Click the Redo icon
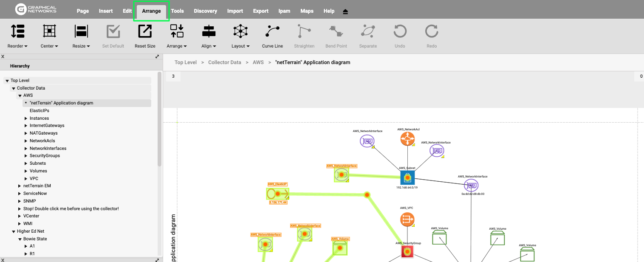 pos(431,31)
